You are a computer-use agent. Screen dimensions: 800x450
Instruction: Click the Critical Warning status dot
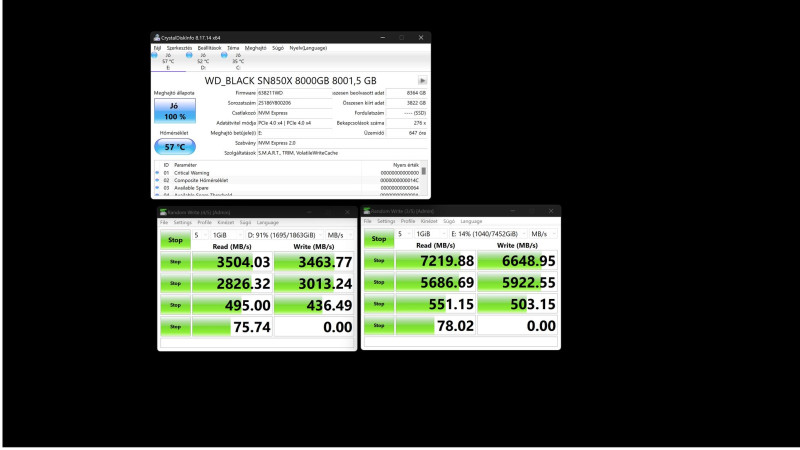(157, 173)
